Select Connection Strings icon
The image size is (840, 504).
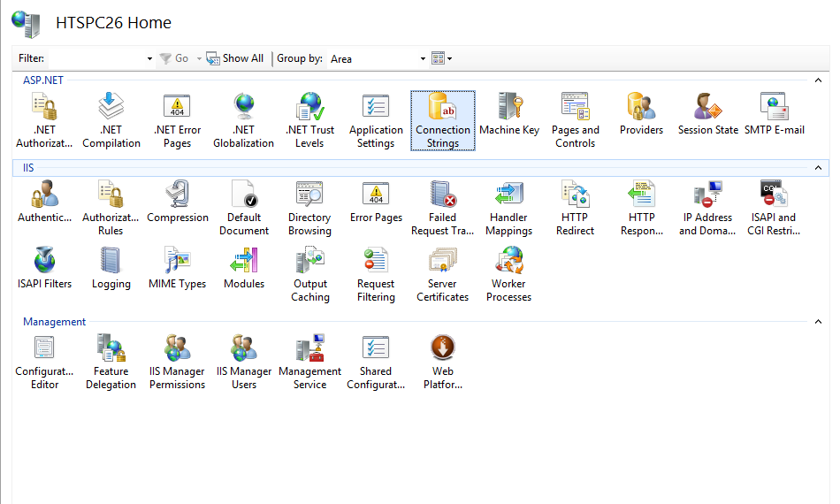tap(442, 120)
